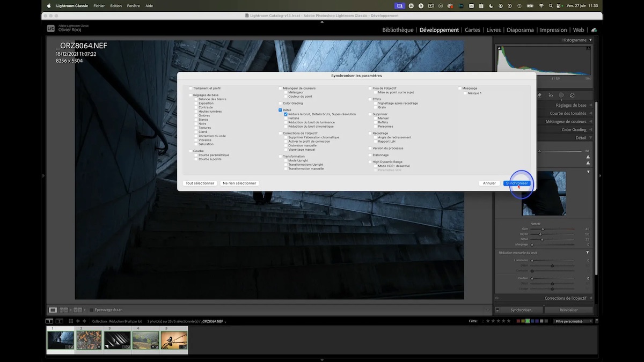644x362 pixels.
Task: Select filmstrip thumbnail 2 with leaves
Action: pyautogui.click(x=89, y=341)
